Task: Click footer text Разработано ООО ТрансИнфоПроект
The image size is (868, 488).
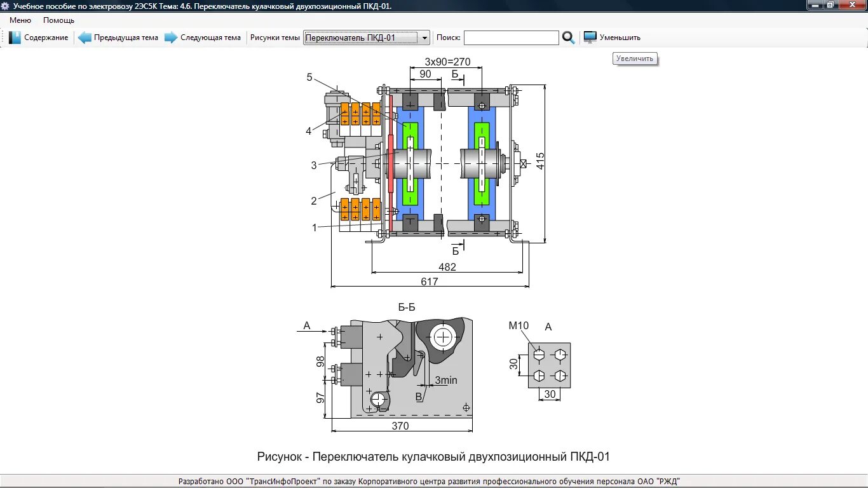Action: (x=429, y=481)
